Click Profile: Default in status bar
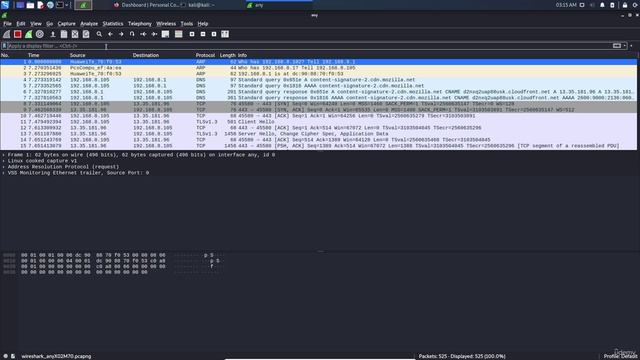 coord(620,356)
